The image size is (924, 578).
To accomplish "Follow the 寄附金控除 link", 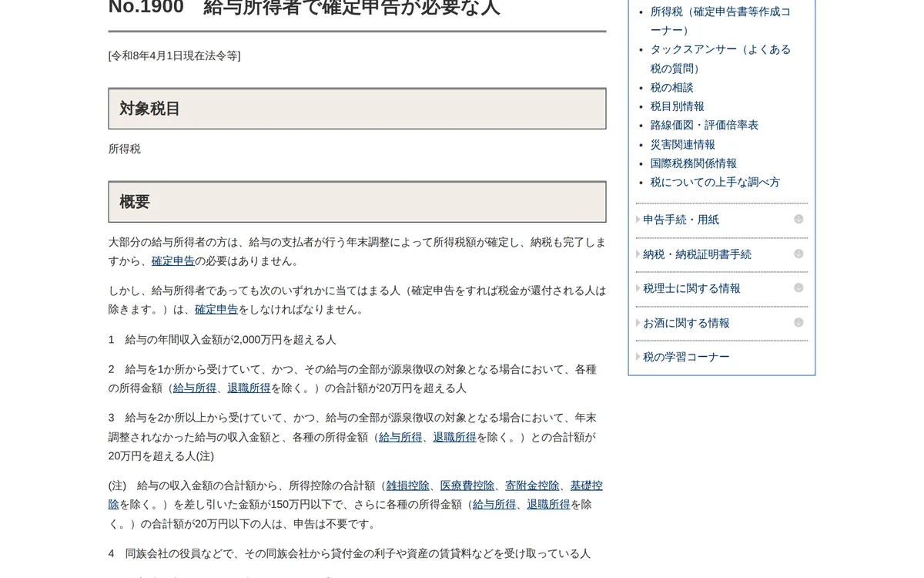I will [x=532, y=486].
